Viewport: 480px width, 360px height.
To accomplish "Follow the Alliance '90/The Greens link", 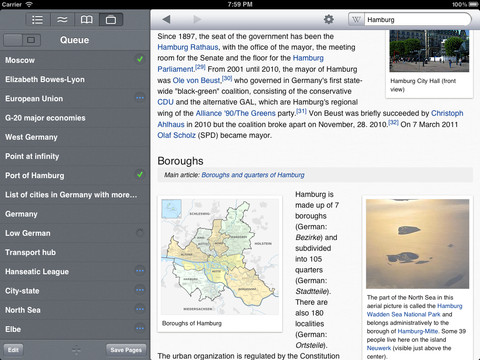I will click(235, 113).
